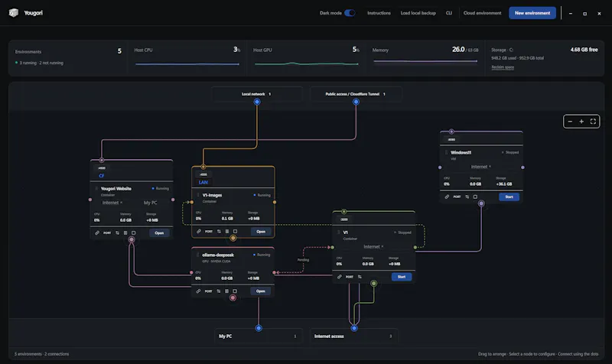Click the orange bottom connector of V1-Images
This screenshot has width=612, height=364.
pos(233,238)
